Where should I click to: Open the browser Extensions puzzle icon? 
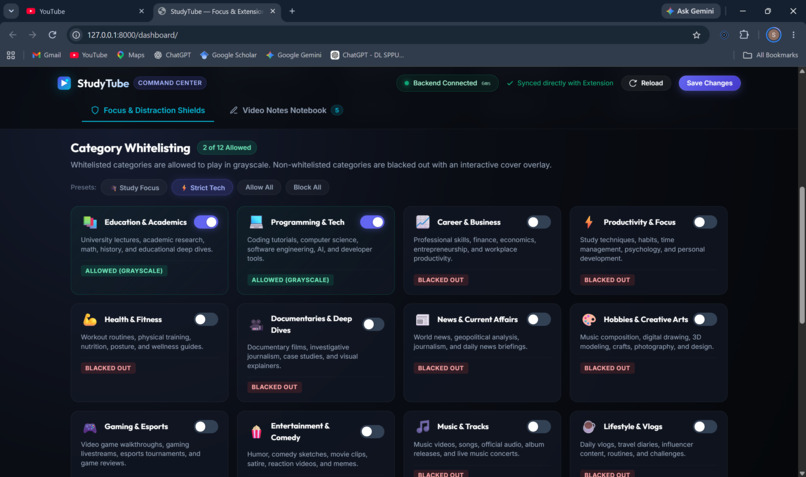[x=744, y=34]
